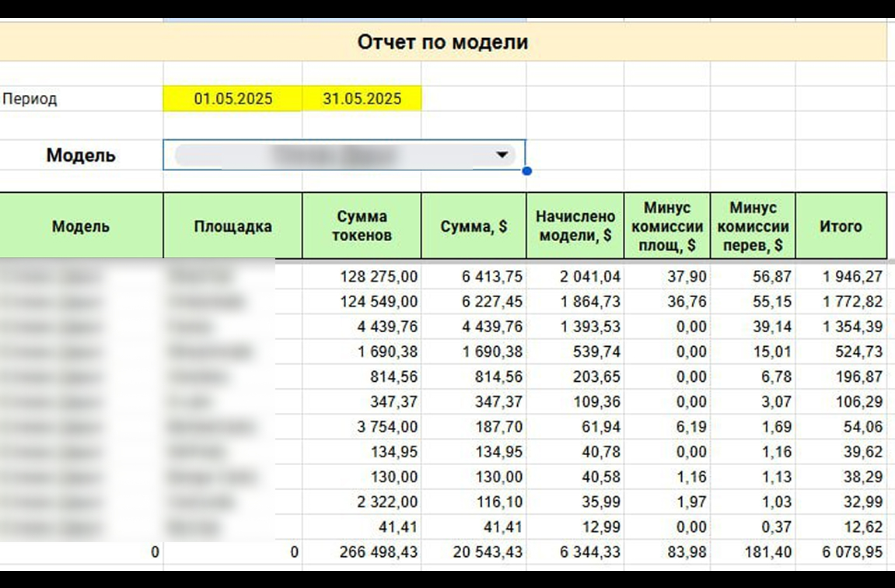Select total cell 196,87
The image size is (895, 588).
841,376
